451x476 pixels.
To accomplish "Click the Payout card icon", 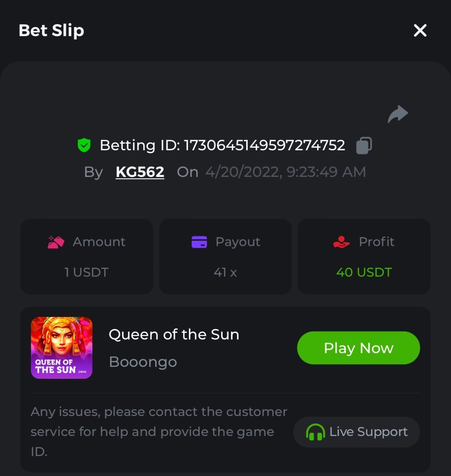I will [x=199, y=242].
